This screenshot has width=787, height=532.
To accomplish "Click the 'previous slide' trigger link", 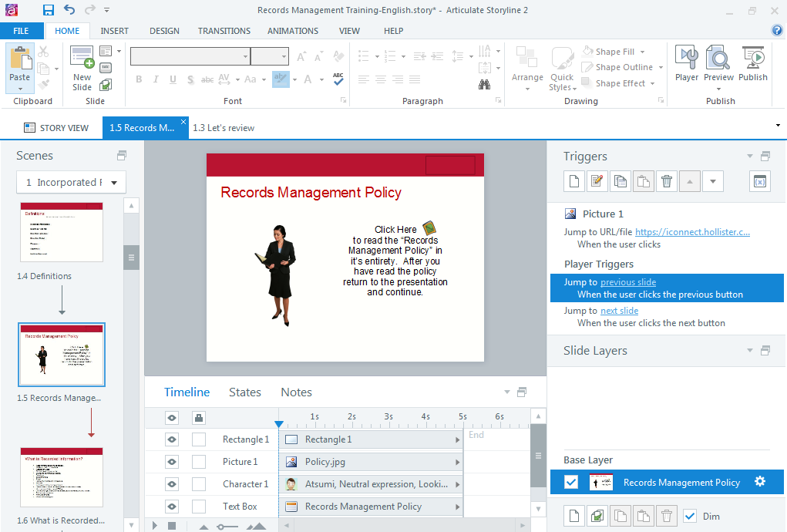I will click(627, 282).
